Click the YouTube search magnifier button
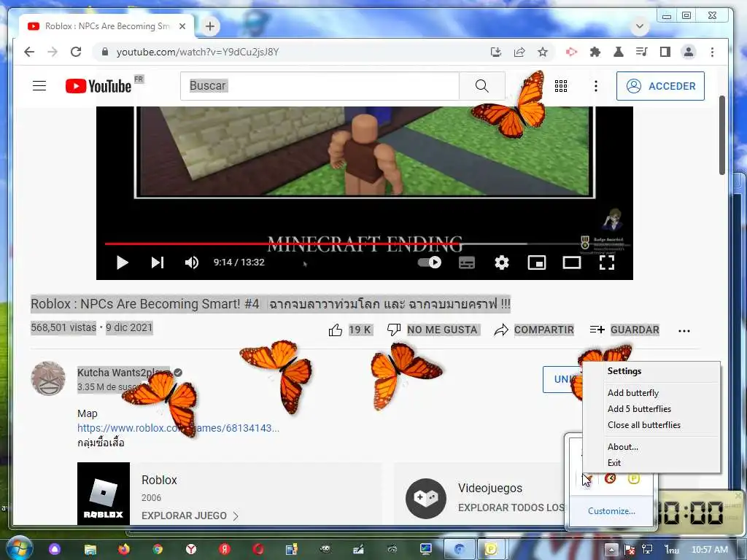The image size is (747, 560). (x=482, y=86)
